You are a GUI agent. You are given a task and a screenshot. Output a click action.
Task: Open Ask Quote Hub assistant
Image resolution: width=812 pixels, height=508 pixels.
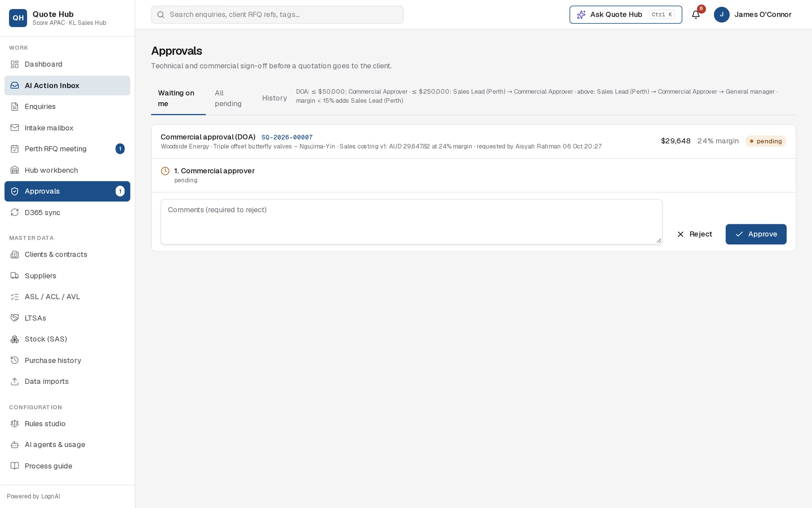[626, 15]
